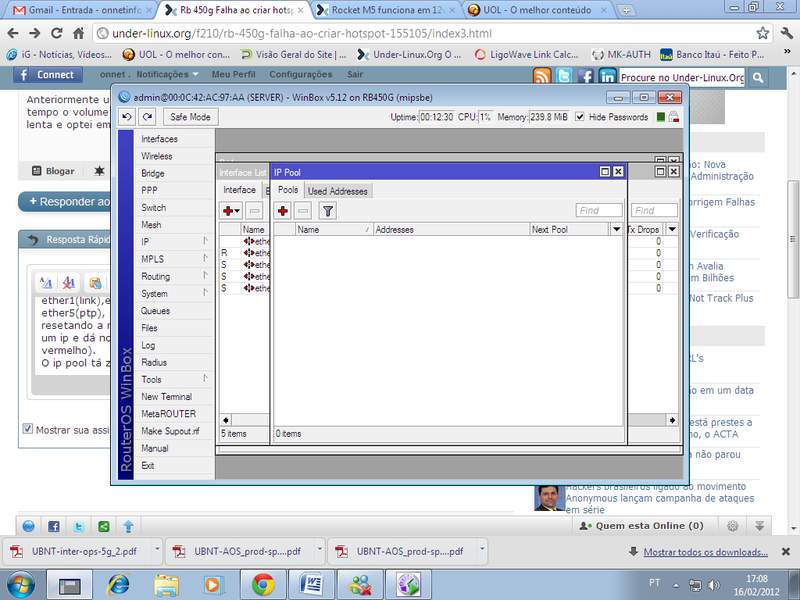The image size is (800, 600).
Task: Open Log in WinBox menu
Action: [148, 345]
